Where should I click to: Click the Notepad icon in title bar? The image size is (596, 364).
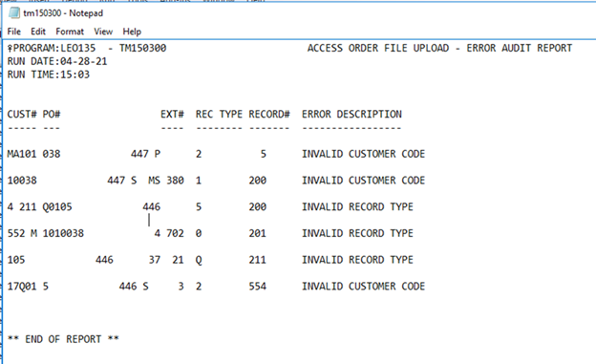pyautogui.click(x=14, y=13)
